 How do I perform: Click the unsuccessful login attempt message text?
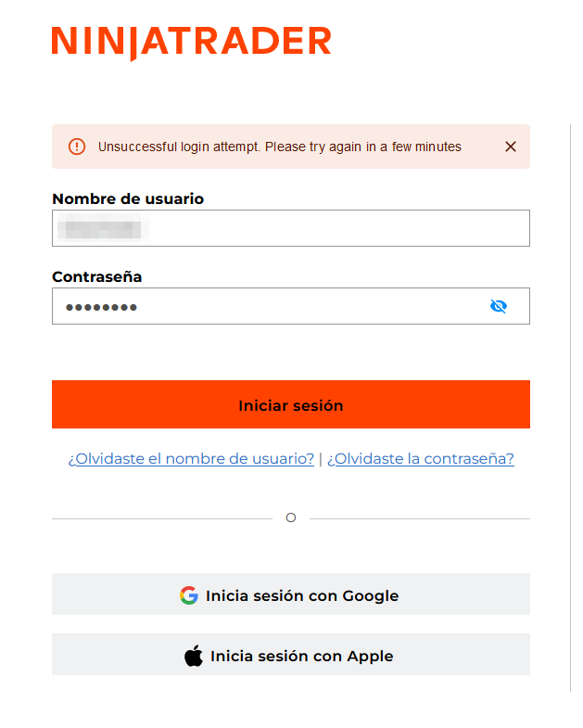tap(279, 147)
